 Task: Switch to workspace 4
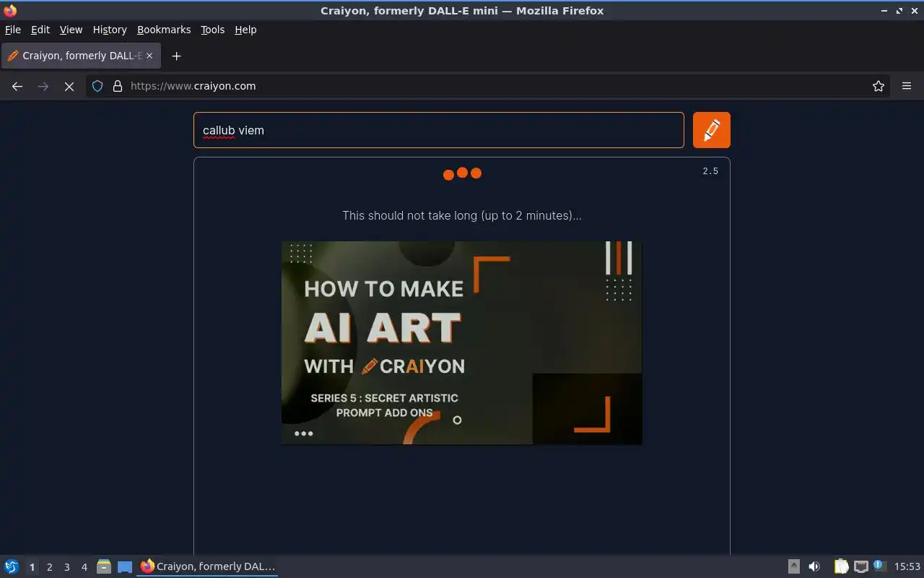pyautogui.click(x=84, y=567)
